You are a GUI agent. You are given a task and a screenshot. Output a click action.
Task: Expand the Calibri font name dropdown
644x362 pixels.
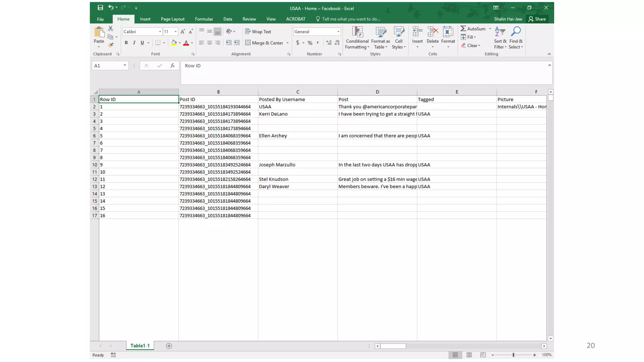point(160,31)
